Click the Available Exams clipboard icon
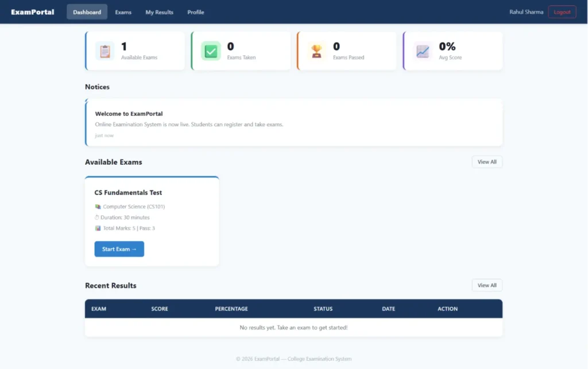 tap(105, 51)
